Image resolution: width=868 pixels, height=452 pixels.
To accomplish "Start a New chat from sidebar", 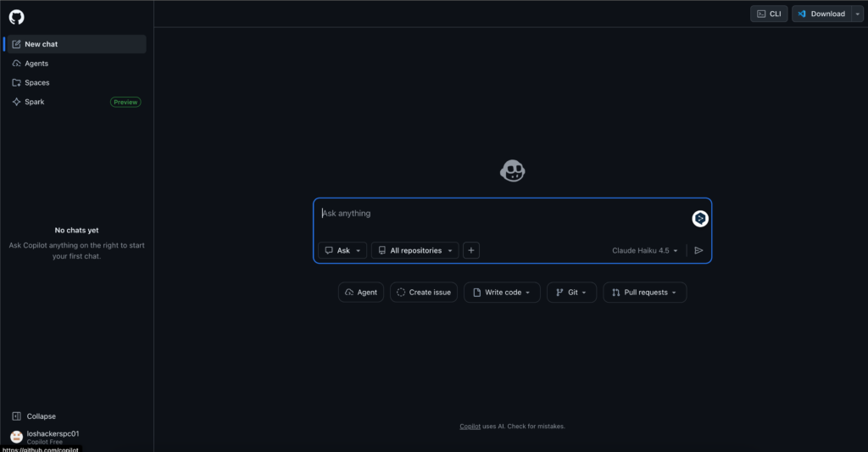I will [x=76, y=44].
